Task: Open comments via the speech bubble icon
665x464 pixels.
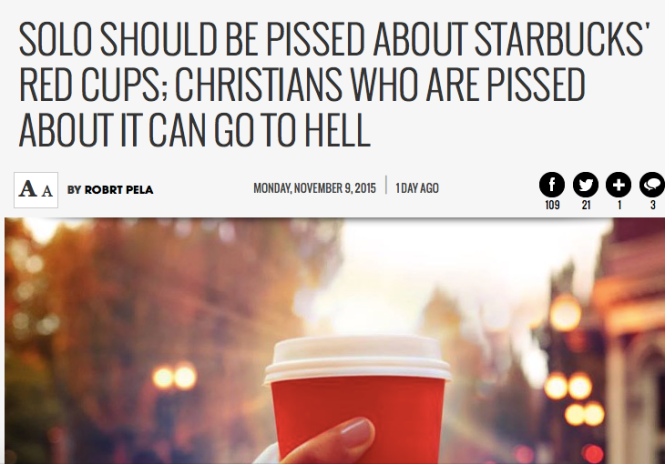Action: [x=652, y=185]
